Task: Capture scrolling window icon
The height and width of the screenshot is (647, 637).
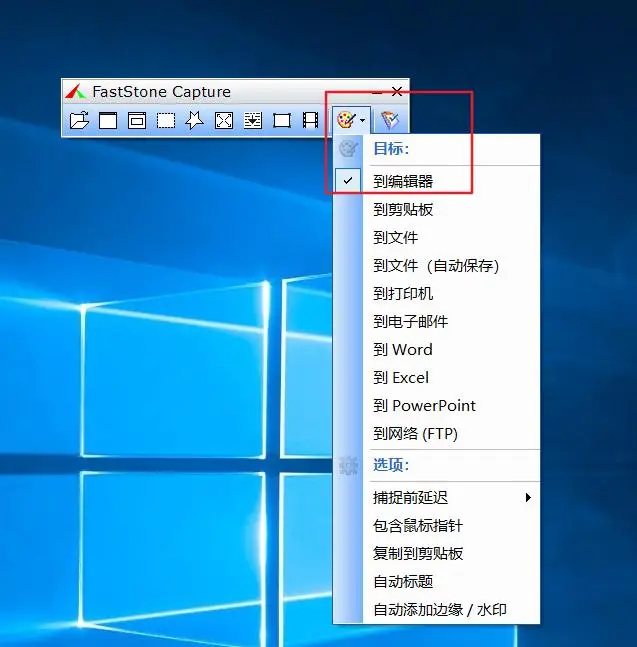Action: tap(252, 120)
